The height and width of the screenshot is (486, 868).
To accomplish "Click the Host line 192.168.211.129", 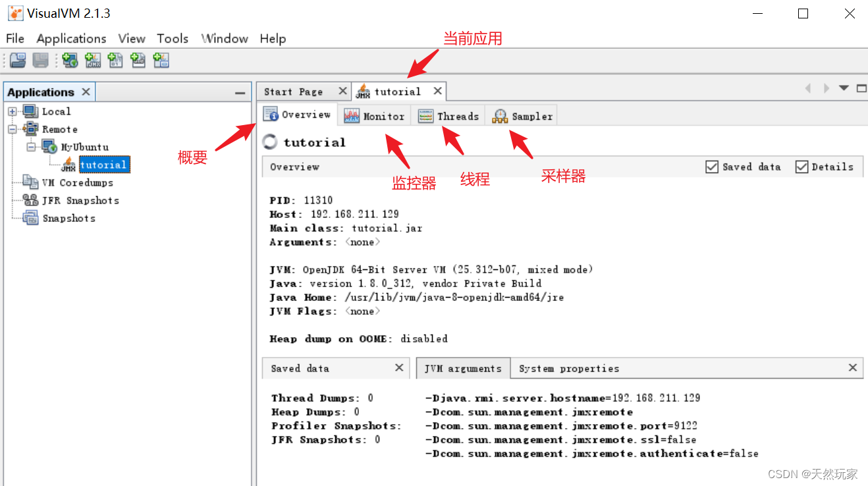I will (335, 214).
